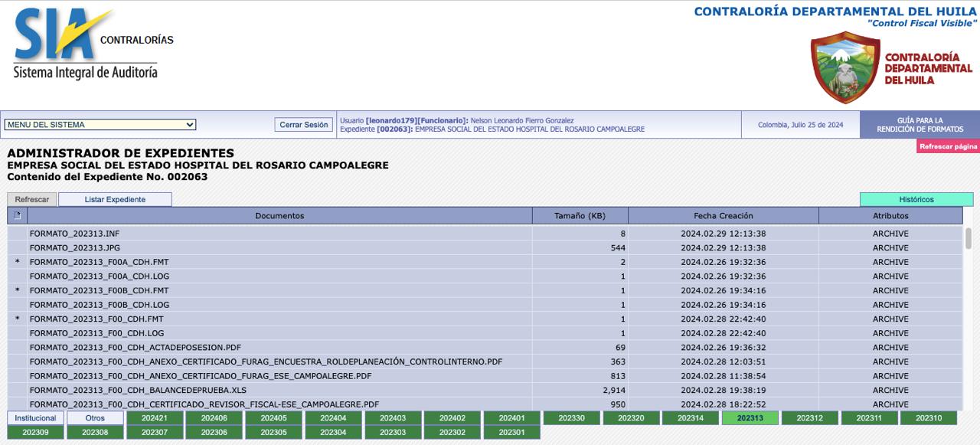The image size is (980, 445).
Task: Switch to the Otros tab
Action: click(96, 418)
